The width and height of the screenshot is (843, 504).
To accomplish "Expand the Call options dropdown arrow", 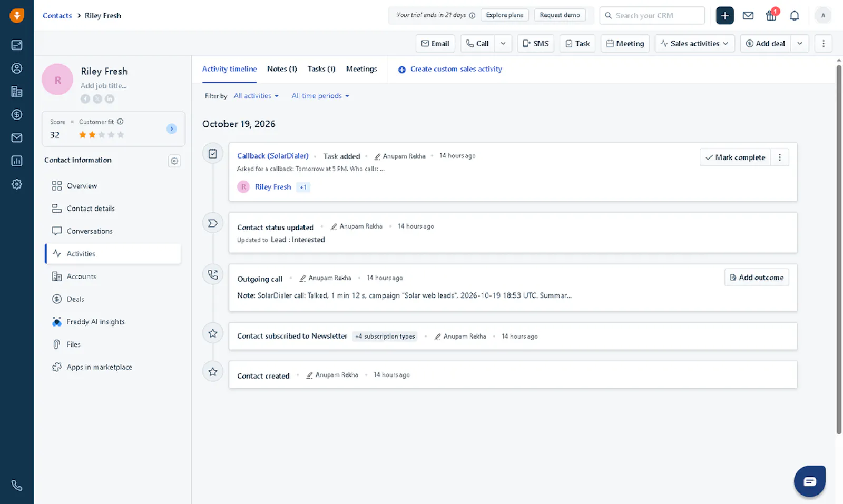I will 503,43.
